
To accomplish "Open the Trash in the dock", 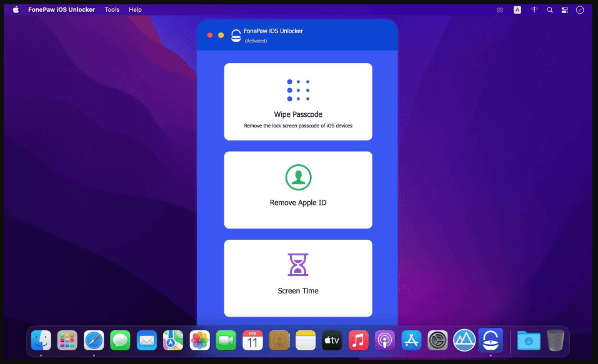I will click(x=556, y=340).
